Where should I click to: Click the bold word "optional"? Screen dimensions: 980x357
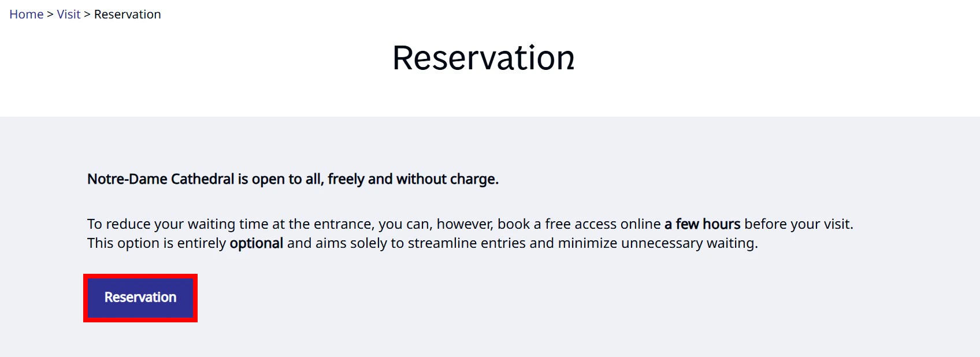[256, 243]
